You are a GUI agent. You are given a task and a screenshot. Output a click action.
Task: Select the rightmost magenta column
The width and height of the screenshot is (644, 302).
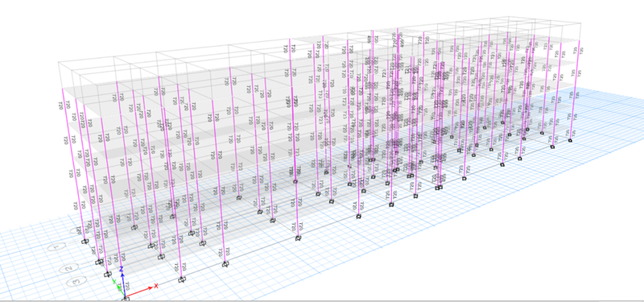point(575,90)
